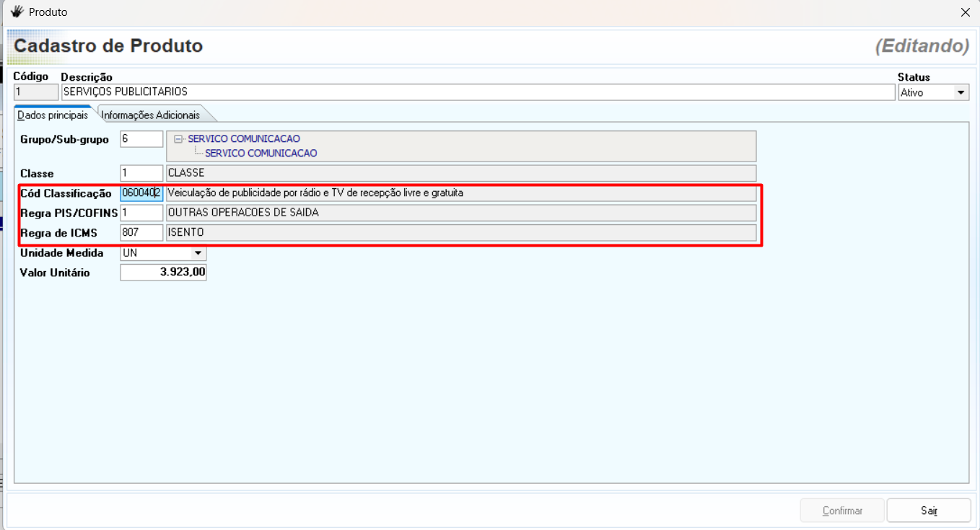This screenshot has height=530, width=980.
Task: Expand the Unidade Medida combo box
Action: pyautogui.click(x=198, y=253)
